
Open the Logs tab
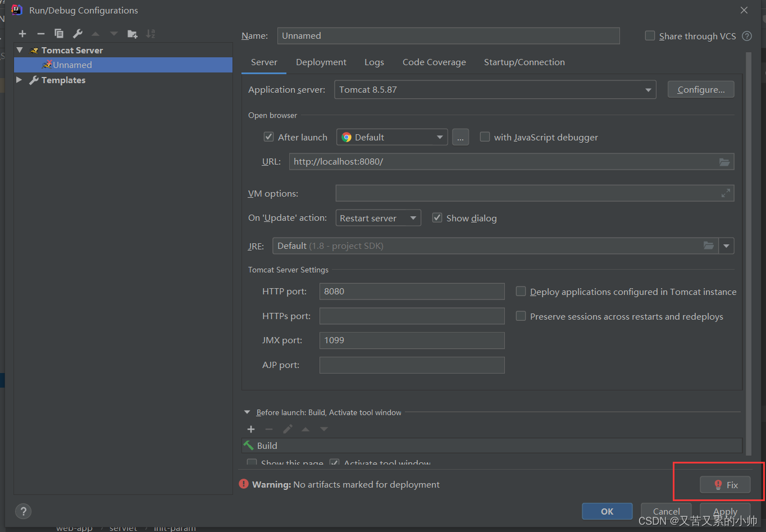(374, 62)
